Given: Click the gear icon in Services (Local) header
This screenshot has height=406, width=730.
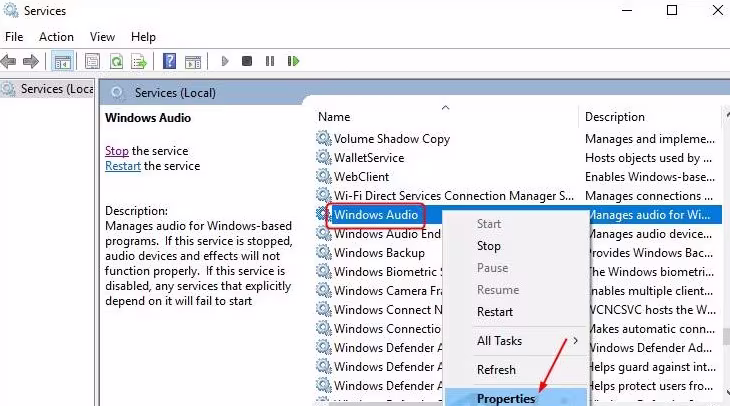Looking at the screenshot, I should tap(117, 93).
